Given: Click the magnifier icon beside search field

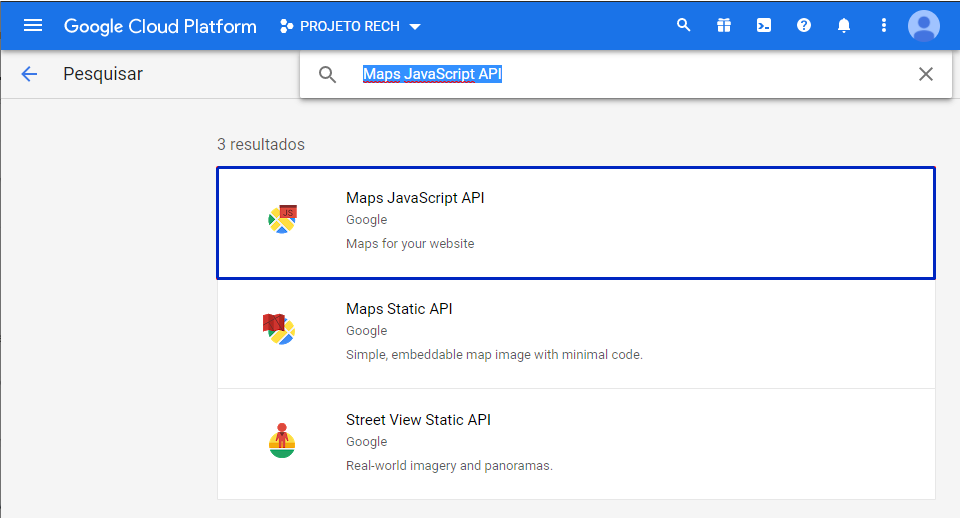Looking at the screenshot, I should point(328,74).
